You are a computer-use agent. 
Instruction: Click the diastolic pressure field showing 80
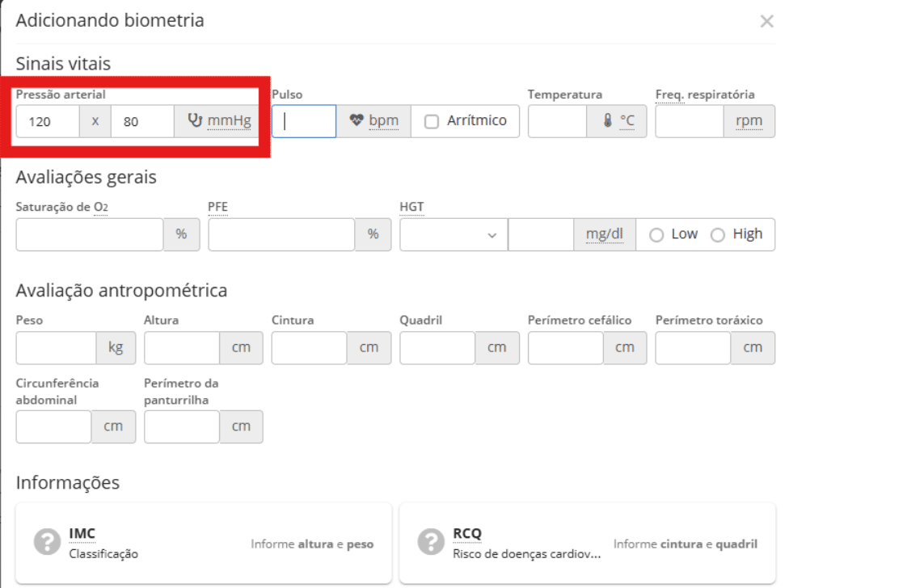pos(141,121)
